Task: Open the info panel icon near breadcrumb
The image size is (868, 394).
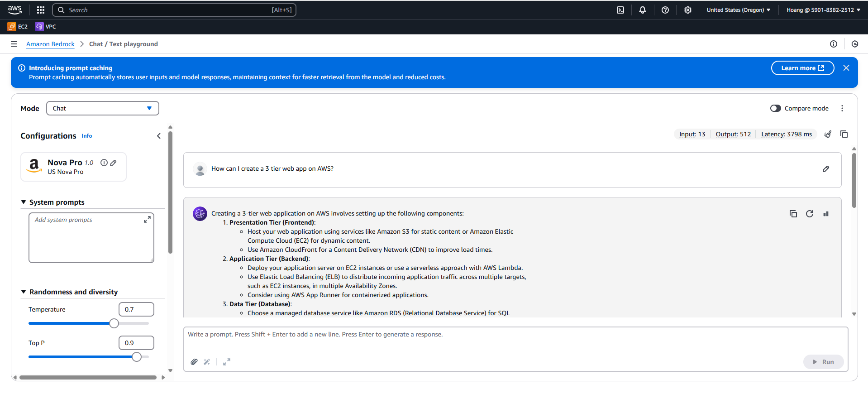Action: tap(834, 44)
